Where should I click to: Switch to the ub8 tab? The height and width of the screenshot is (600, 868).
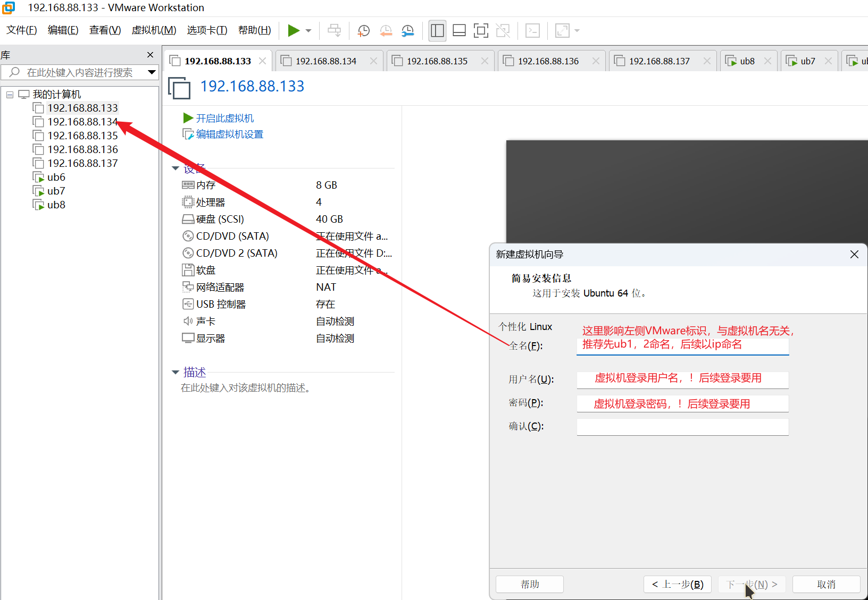coord(747,61)
